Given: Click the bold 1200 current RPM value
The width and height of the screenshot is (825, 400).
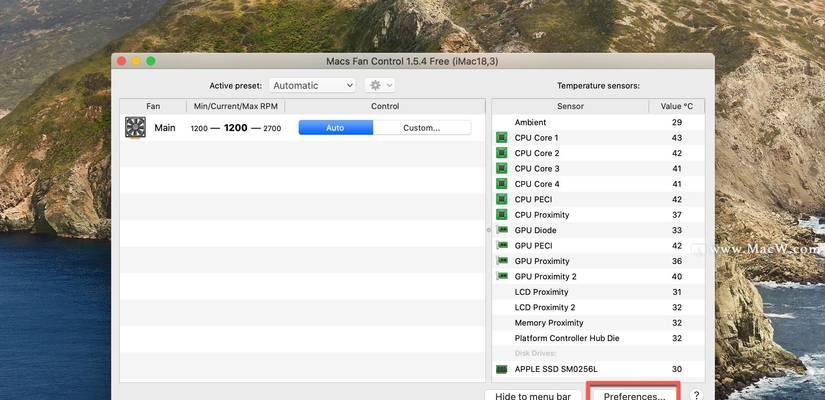Looking at the screenshot, I should pyautogui.click(x=236, y=128).
